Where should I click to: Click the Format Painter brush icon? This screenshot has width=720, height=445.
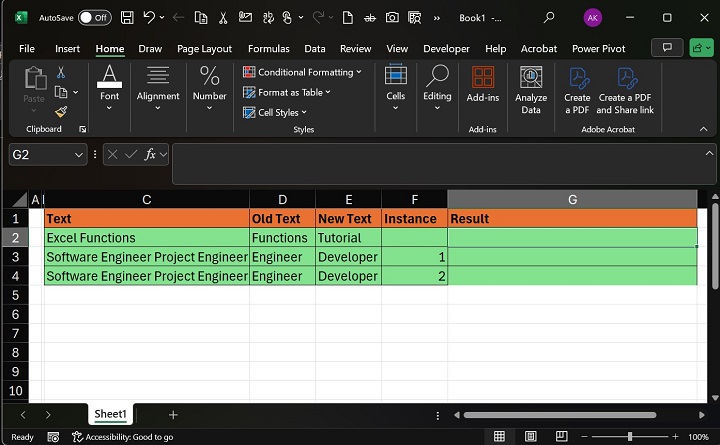[60, 112]
